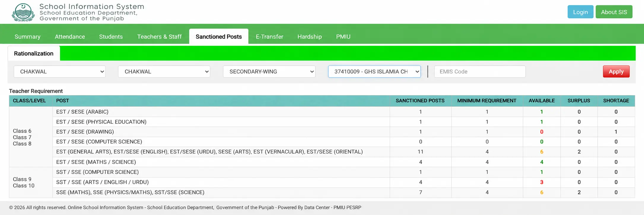
Task: Click the MINIMUM REQUIREMENT column header
Action: (487, 101)
